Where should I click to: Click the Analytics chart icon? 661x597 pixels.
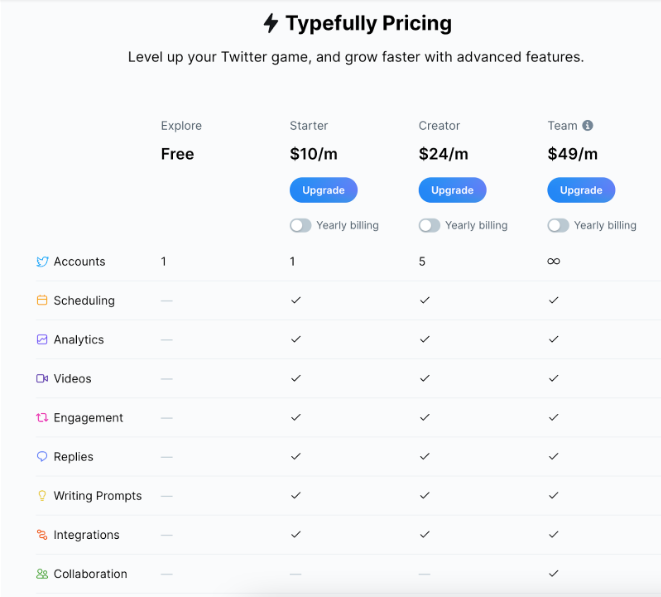(x=42, y=340)
